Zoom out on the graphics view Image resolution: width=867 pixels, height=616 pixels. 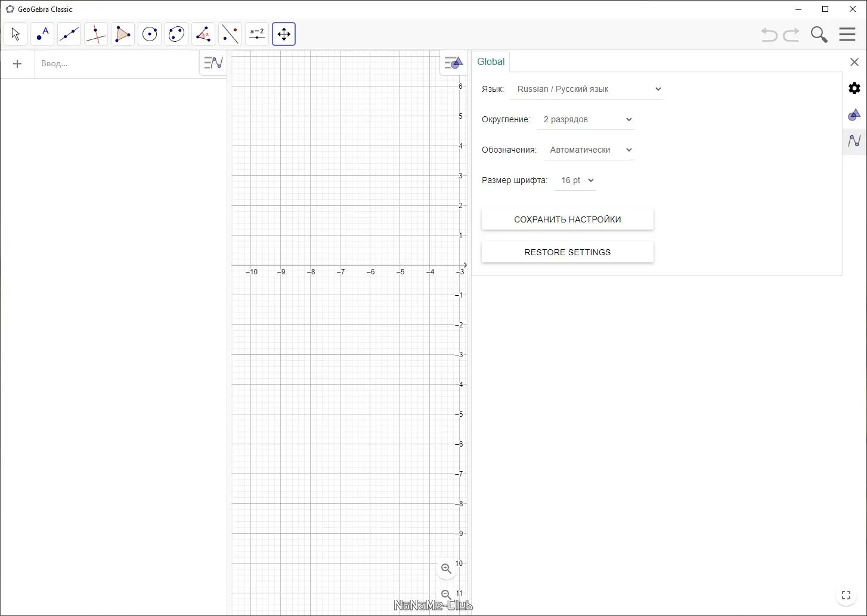446,594
